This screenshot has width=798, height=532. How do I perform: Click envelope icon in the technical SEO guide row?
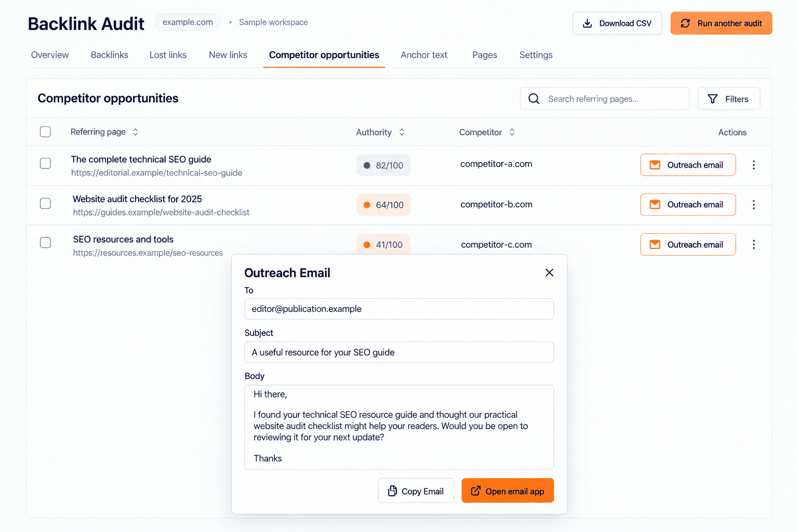point(655,165)
